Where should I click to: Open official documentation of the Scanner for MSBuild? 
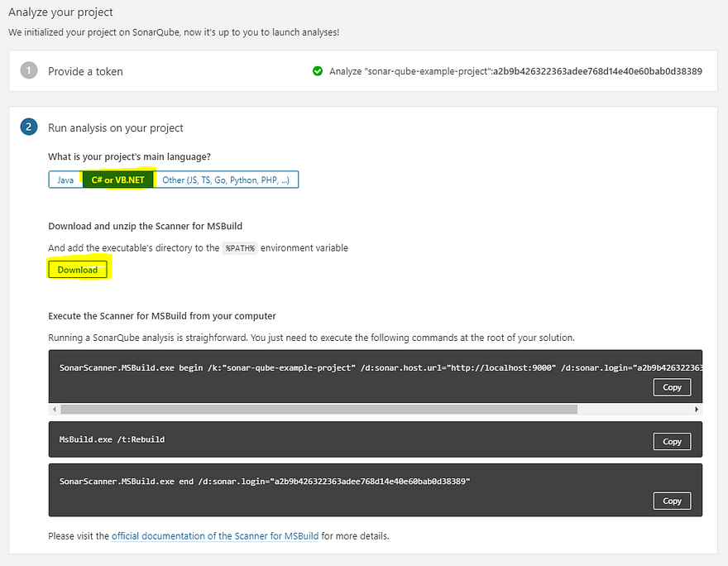click(x=215, y=536)
